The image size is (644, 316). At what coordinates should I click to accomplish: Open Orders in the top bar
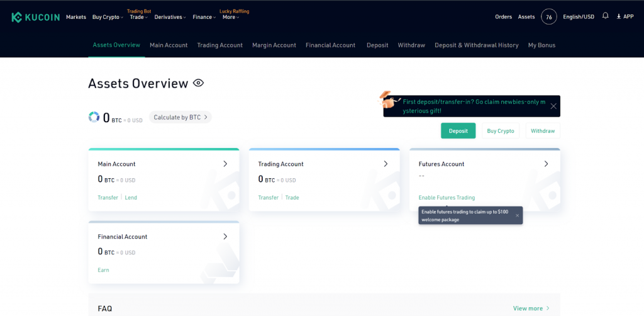coord(504,17)
